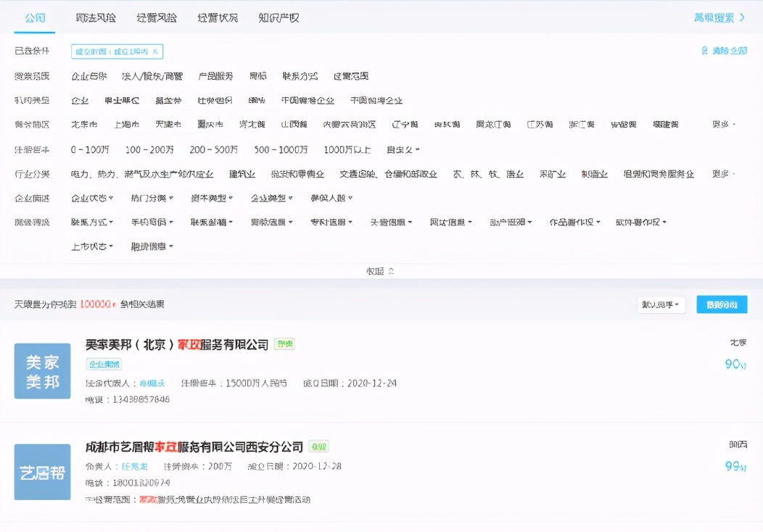Switch to the 司法风险 tab
The height and width of the screenshot is (532, 763).
[96, 17]
